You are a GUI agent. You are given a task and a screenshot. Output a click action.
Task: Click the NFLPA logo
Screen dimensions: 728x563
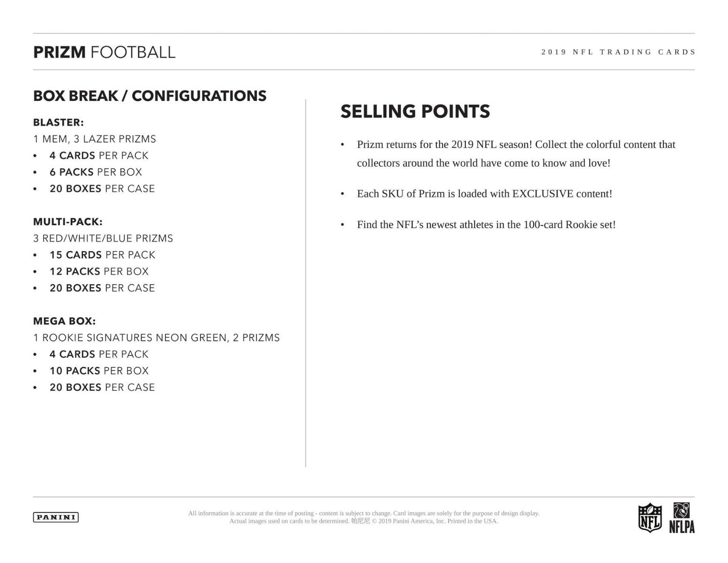682,518
